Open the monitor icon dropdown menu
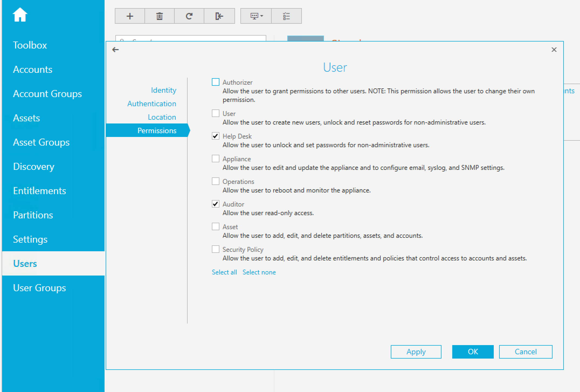The width and height of the screenshot is (580, 392). [x=256, y=16]
